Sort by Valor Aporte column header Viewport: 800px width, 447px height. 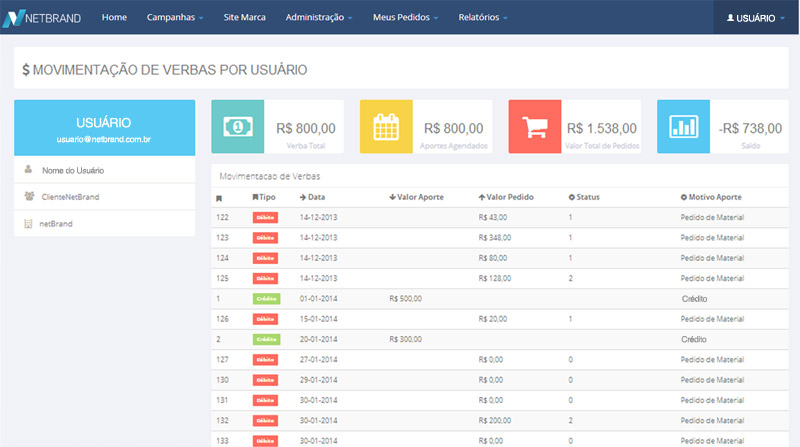click(x=416, y=197)
